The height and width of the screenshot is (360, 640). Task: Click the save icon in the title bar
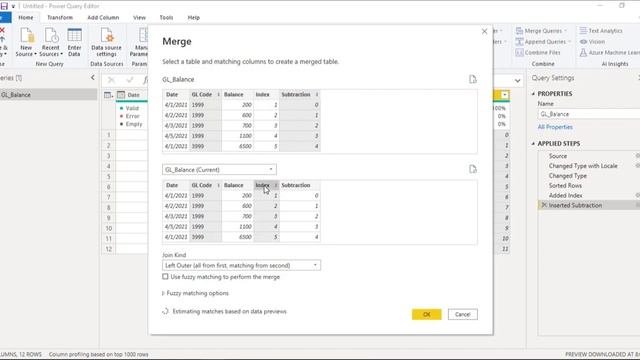pyautogui.click(x=4, y=6)
